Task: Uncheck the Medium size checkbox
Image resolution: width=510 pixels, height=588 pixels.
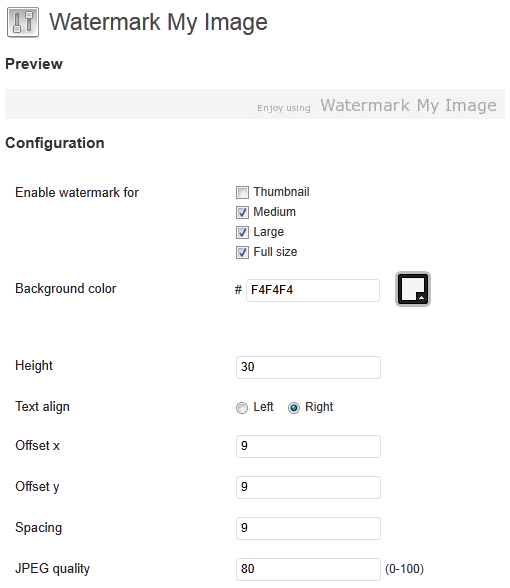Action: [x=242, y=212]
